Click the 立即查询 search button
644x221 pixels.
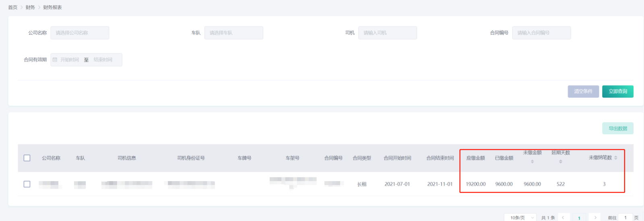tap(617, 92)
